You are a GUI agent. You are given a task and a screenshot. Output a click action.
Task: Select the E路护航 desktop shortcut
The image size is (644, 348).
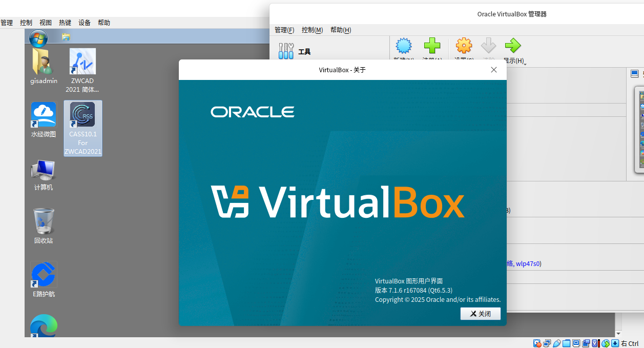pos(44,280)
